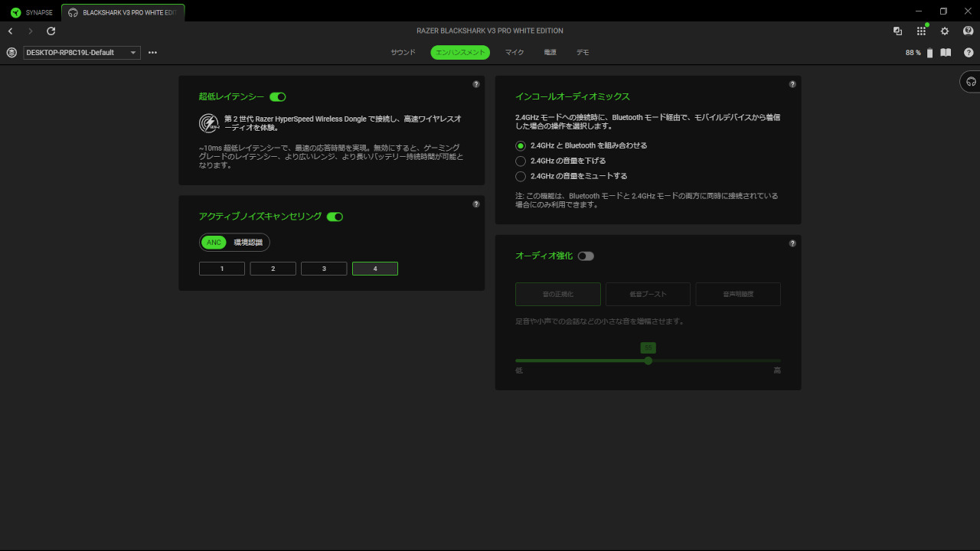Go back with the left arrow
The height and width of the screenshot is (551, 980).
[x=11, y=31]
